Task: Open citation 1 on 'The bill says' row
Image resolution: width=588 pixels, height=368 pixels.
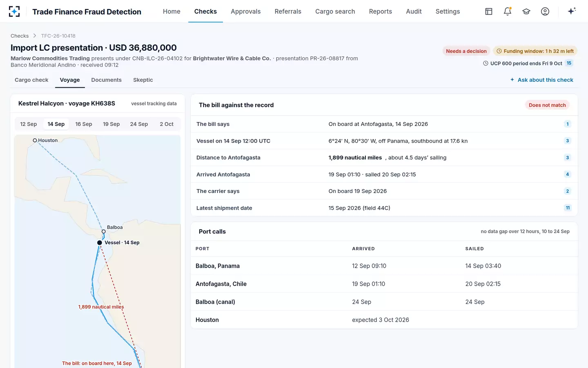Action: tap(567, 124)
